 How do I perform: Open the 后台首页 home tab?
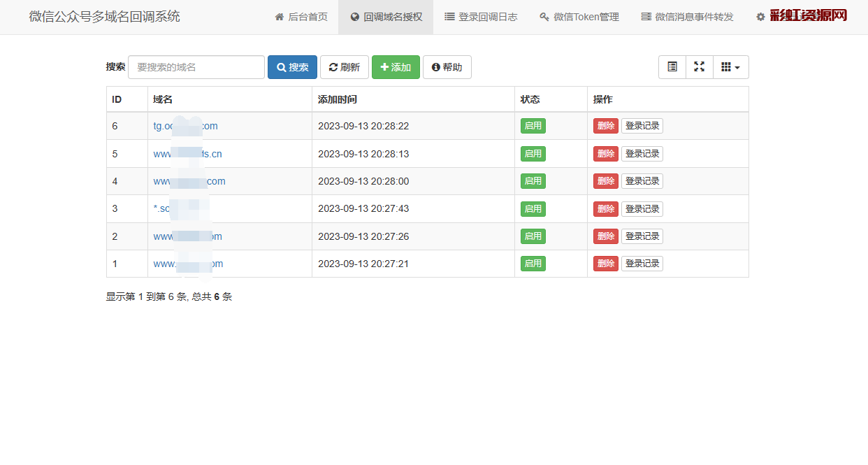click(301, 17)
